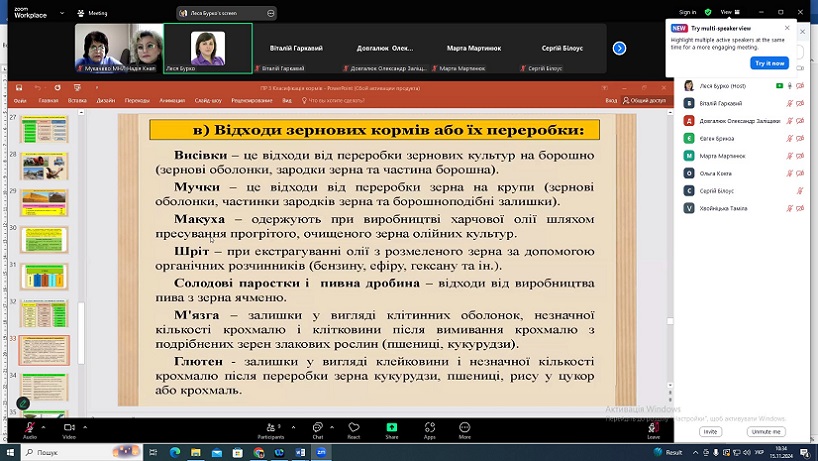818x461 pixels.
Task: Click Start-from-beginning slideshow icon in PowerPoint toolbar
Action: (77, 88)
